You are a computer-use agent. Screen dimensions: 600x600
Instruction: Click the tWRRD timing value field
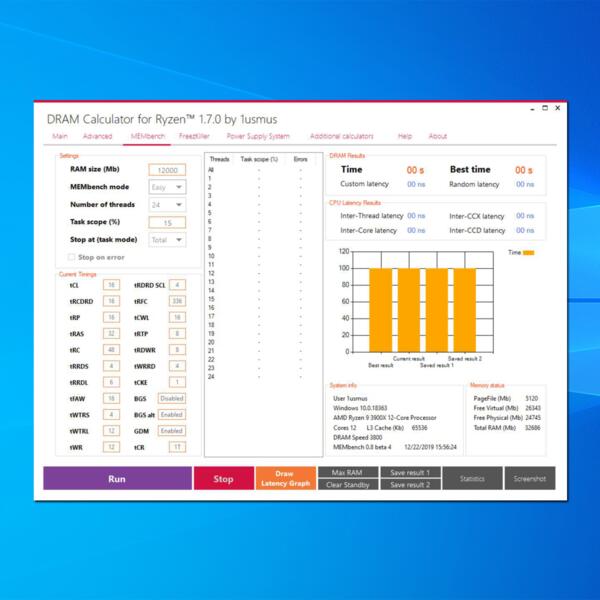coord(177,366)
